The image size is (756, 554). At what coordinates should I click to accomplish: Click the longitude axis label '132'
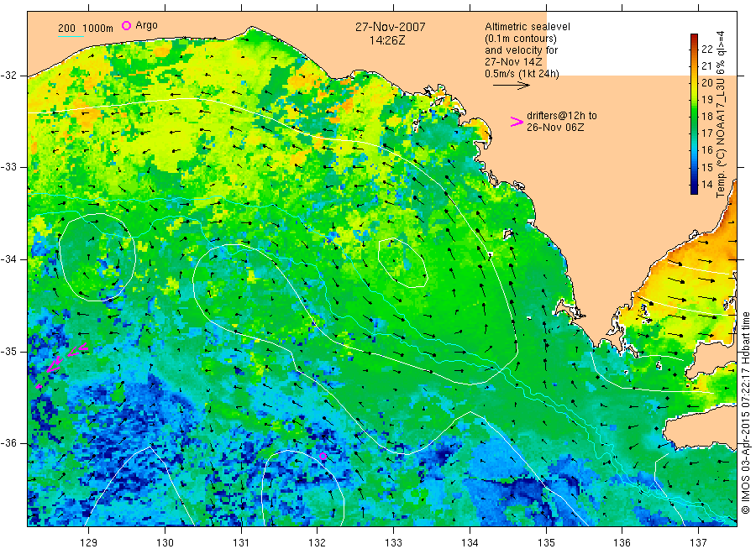pos(318,543)
